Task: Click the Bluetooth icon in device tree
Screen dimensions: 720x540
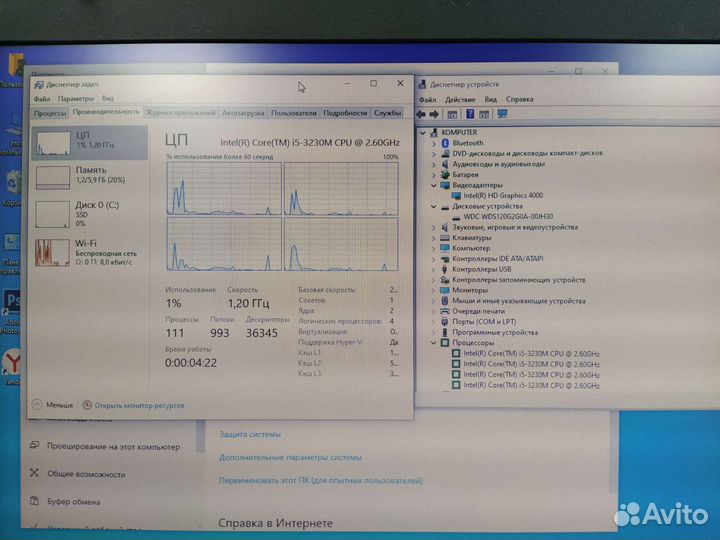Action: [444, 143]
